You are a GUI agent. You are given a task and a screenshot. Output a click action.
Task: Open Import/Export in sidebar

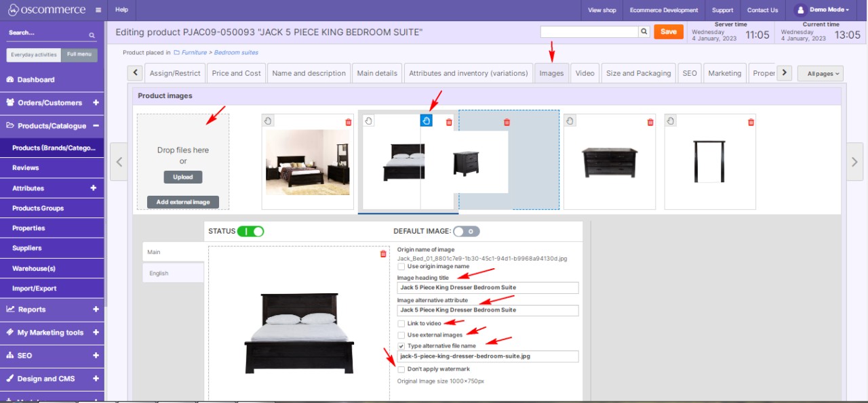(x=35, y=289)
